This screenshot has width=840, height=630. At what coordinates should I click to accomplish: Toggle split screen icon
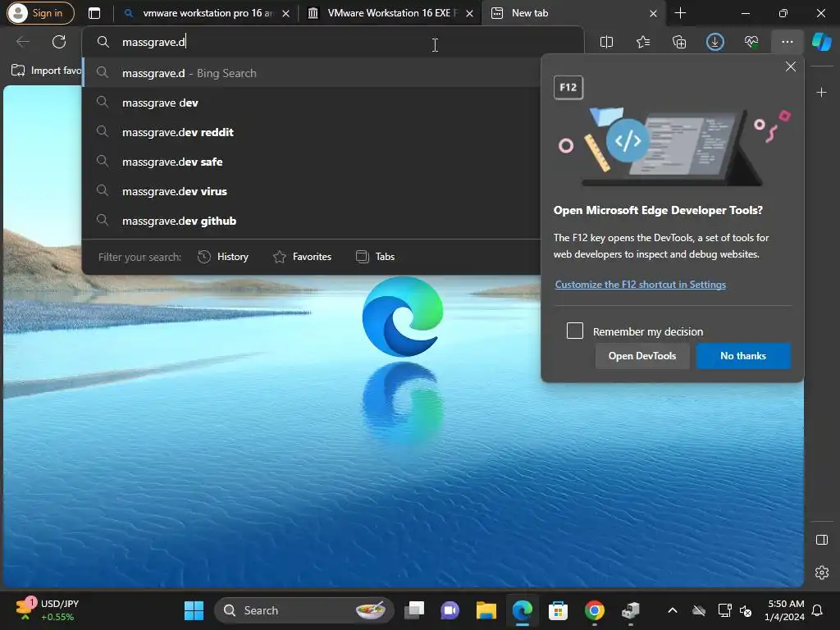[606, 42]
